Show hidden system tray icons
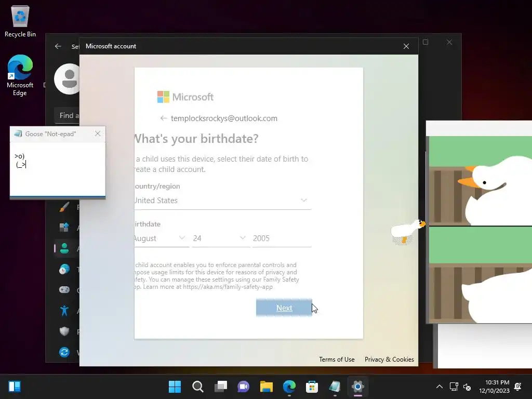The image size is (532, 399). (440, 387)
